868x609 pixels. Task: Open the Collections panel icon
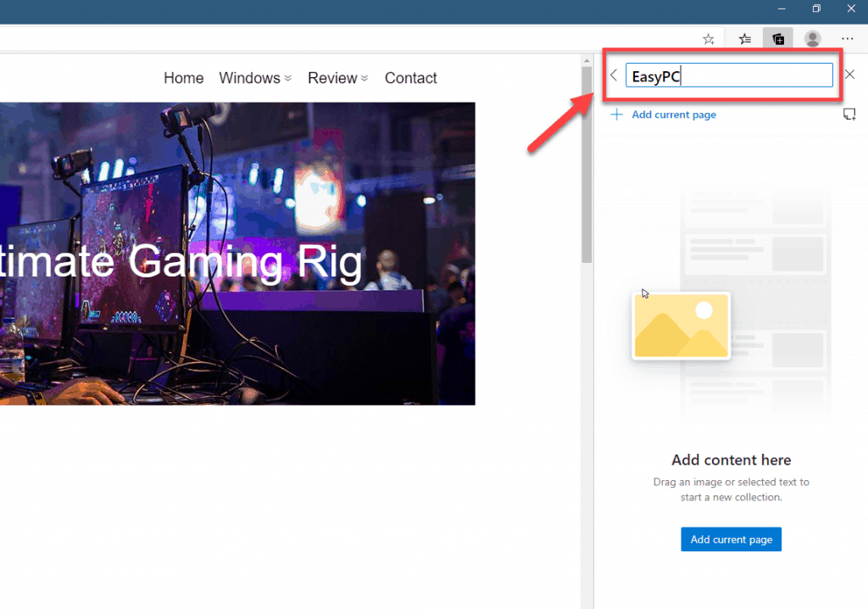777,38
